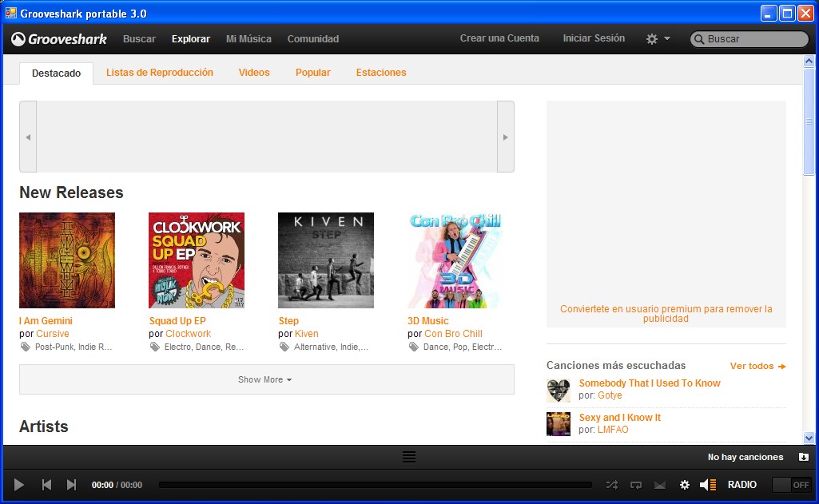
Task: Click Somebody That I Used To Know thumbnail
Action: 559,390
